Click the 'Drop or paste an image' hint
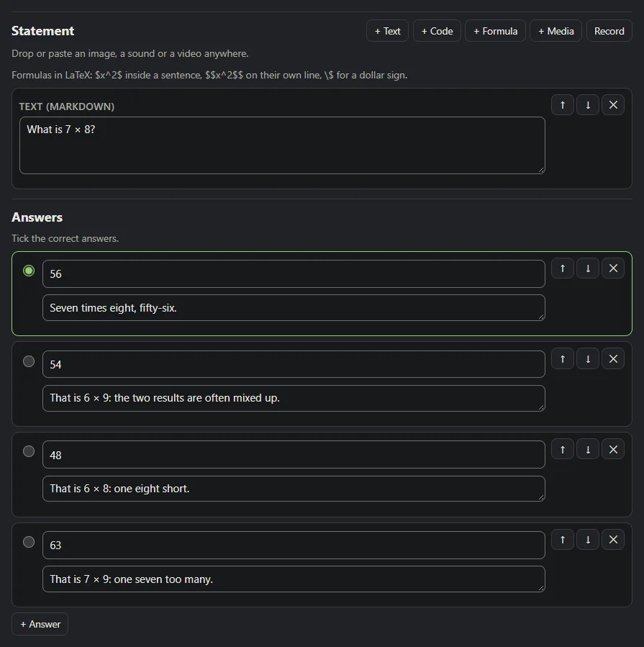The height and width of the screenshot is (647, 644). (130, 54)
